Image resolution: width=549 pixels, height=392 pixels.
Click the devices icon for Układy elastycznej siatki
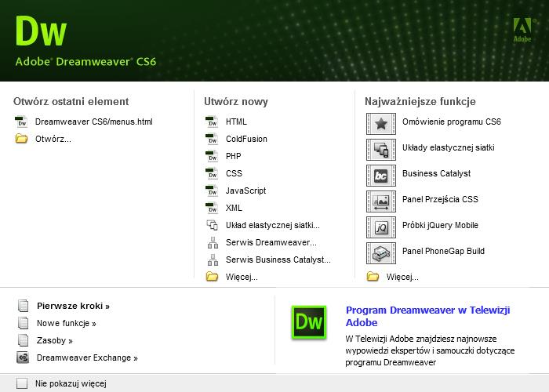tap(381, 150)
